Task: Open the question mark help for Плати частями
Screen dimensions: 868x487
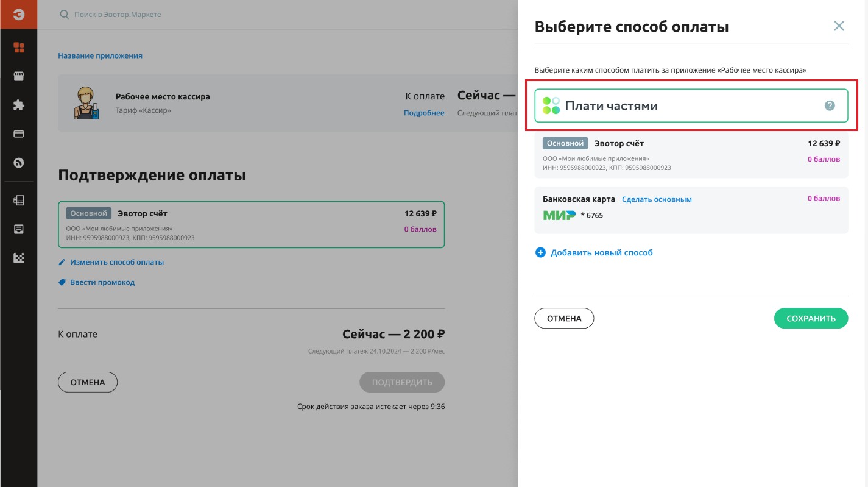Action: [830, 105]
